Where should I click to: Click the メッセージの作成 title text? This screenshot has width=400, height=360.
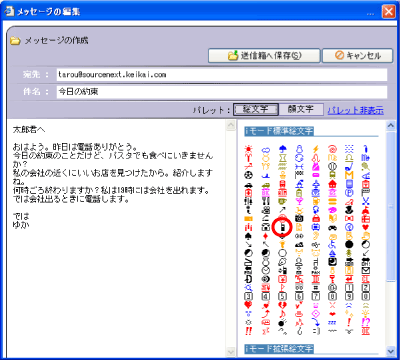point(56,41)
